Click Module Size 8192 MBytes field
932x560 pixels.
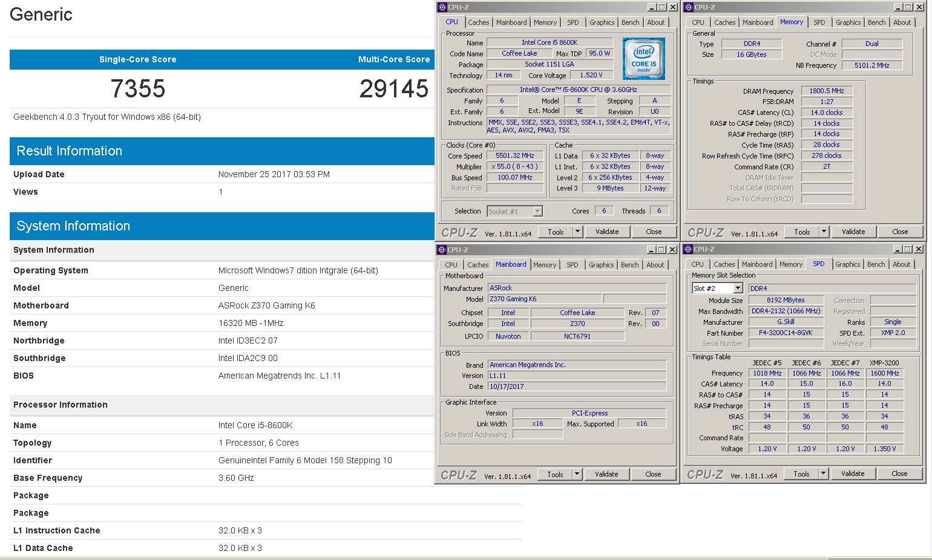pyautogui.click(x=786, y=300)
